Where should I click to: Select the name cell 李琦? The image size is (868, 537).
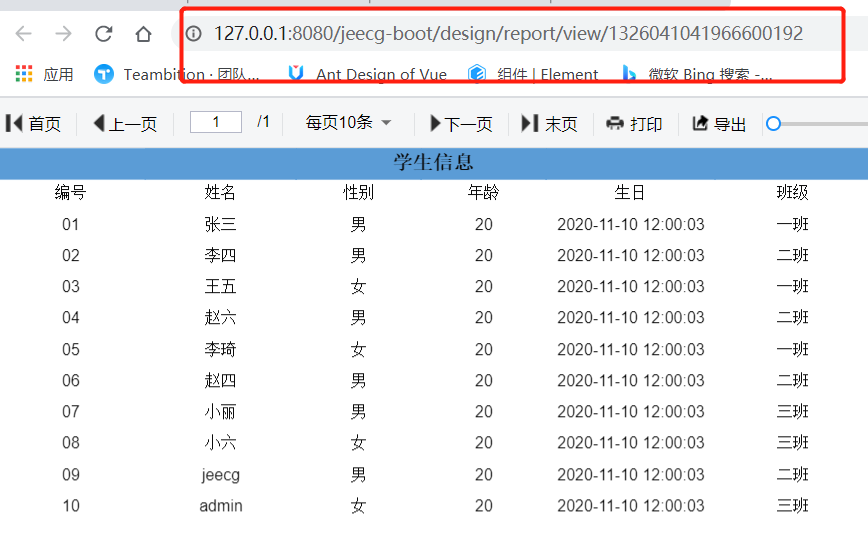click(x=220, y=349)
